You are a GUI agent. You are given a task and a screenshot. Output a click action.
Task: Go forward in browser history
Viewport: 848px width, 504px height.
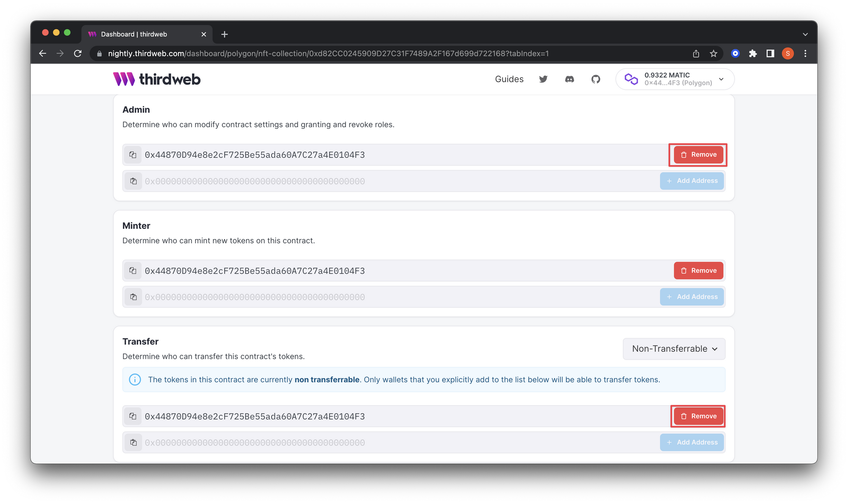tap(60, 53)
